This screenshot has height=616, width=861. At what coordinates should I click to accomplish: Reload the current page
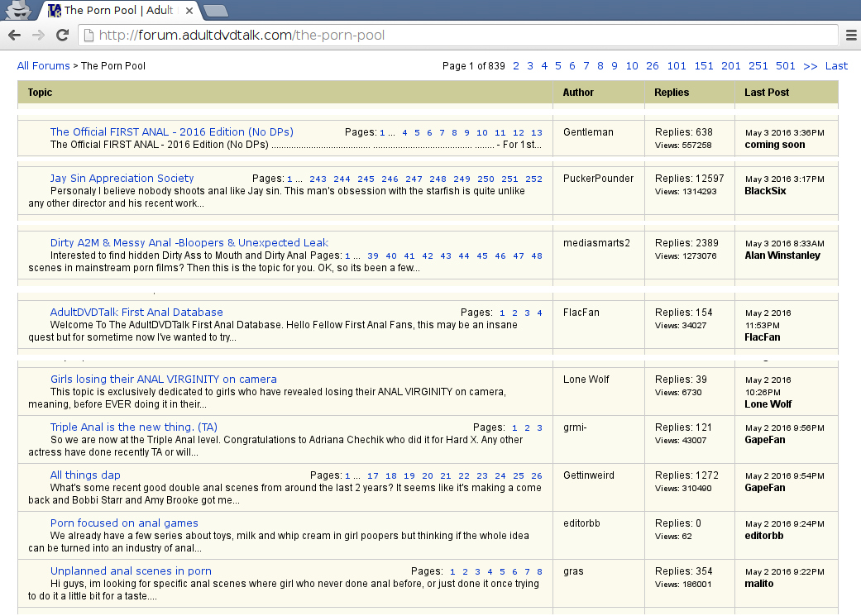(x=63, y=35)
